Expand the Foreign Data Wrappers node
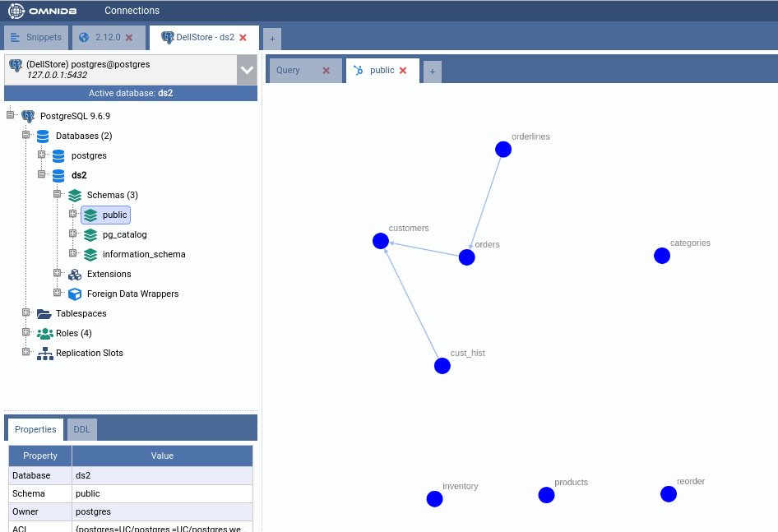778x532 pixels. [x=57, y=293]
